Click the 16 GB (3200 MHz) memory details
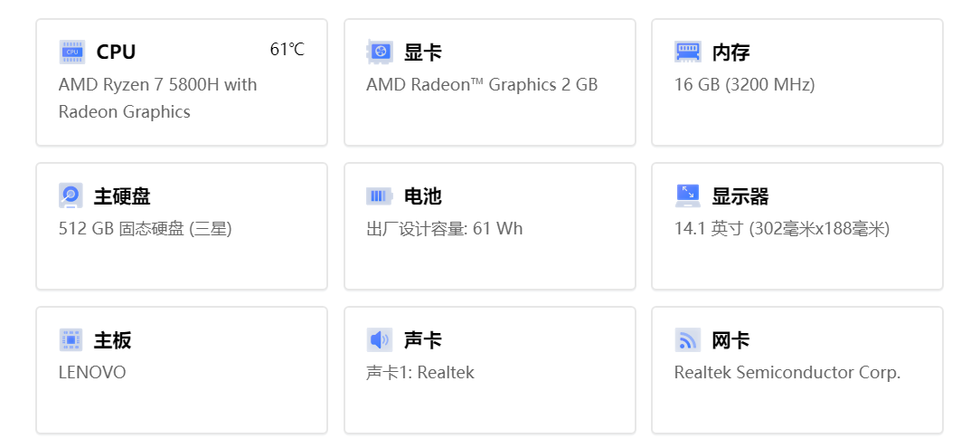This screenshot has height=448, width=980. (x=744, y=85)
